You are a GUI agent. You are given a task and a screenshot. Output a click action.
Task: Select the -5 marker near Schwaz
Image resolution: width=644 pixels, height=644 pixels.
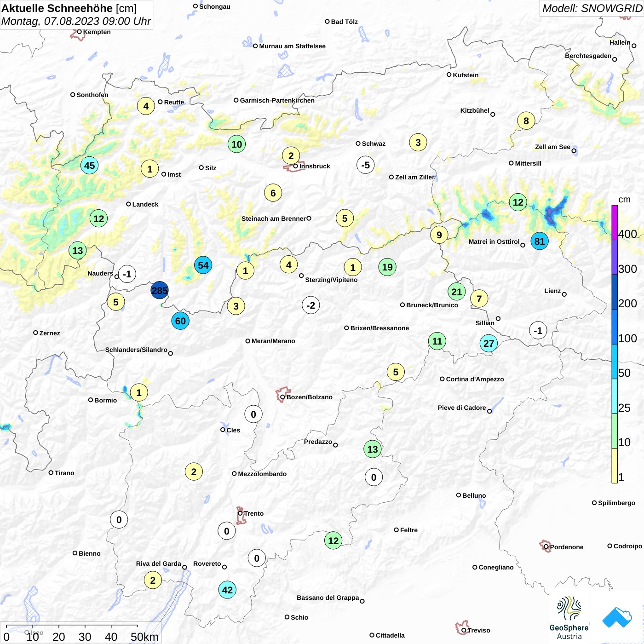pyautogui.click(x=365, y=165)
